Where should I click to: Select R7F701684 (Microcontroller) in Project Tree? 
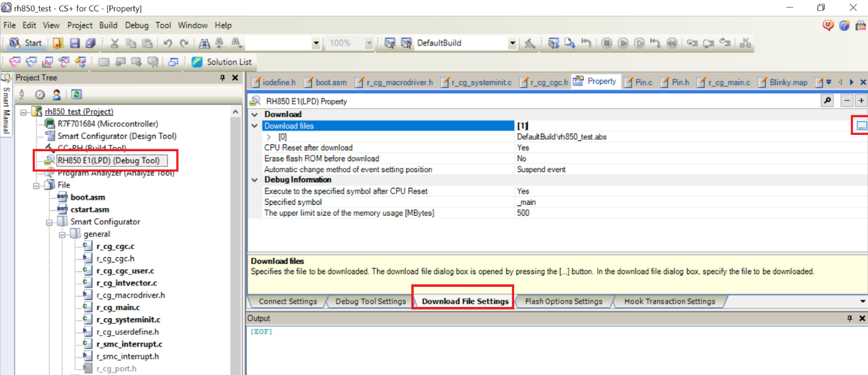pyautogui.click(x=108, y=124)
